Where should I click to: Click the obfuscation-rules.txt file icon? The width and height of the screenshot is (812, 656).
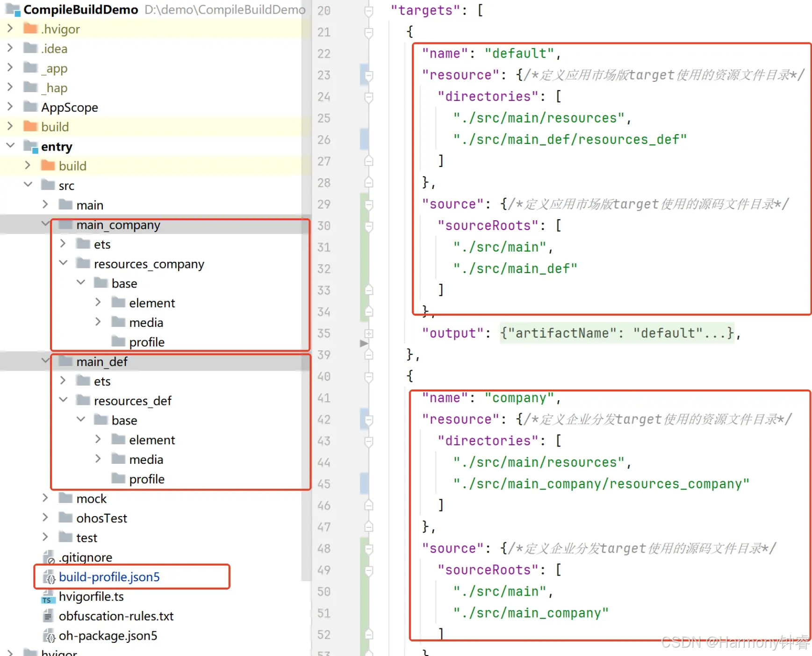pos(48,616)
